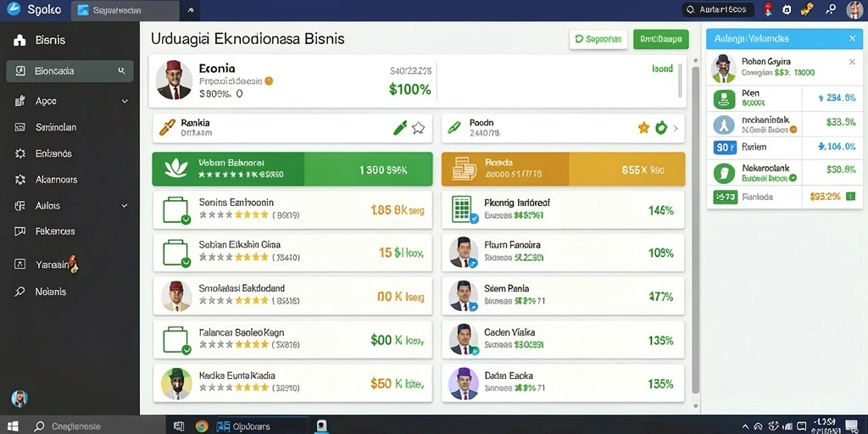This screenshot has height=434, width=868.
Task: Click the green pen icon beside Poodn
Action: coord(454,128)
